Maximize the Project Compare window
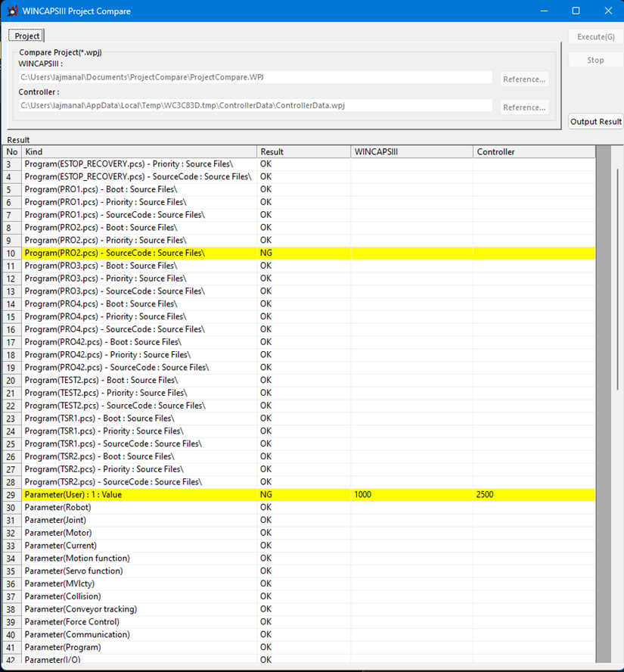 coord(576,11)
